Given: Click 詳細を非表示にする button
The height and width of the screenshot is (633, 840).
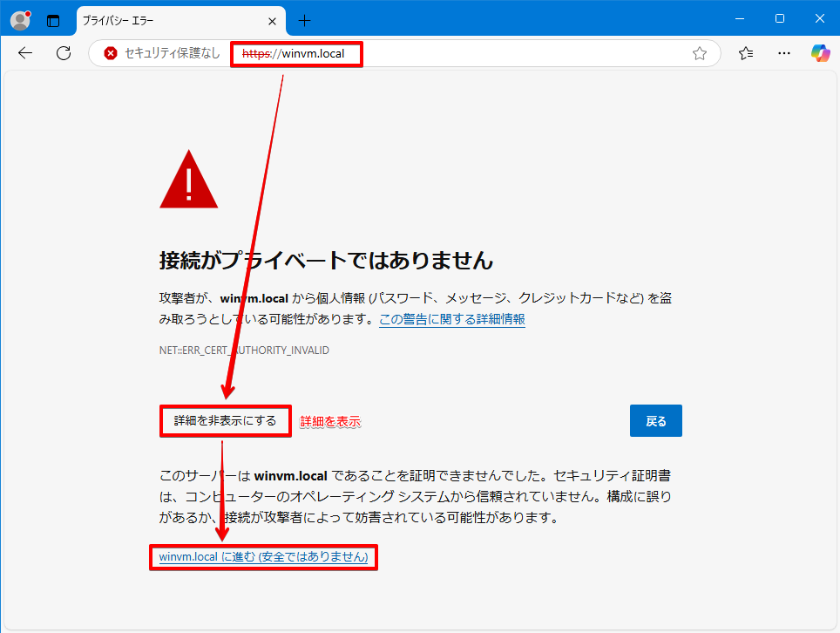Looking at the screenshot, I should click(x=225, y=421).
